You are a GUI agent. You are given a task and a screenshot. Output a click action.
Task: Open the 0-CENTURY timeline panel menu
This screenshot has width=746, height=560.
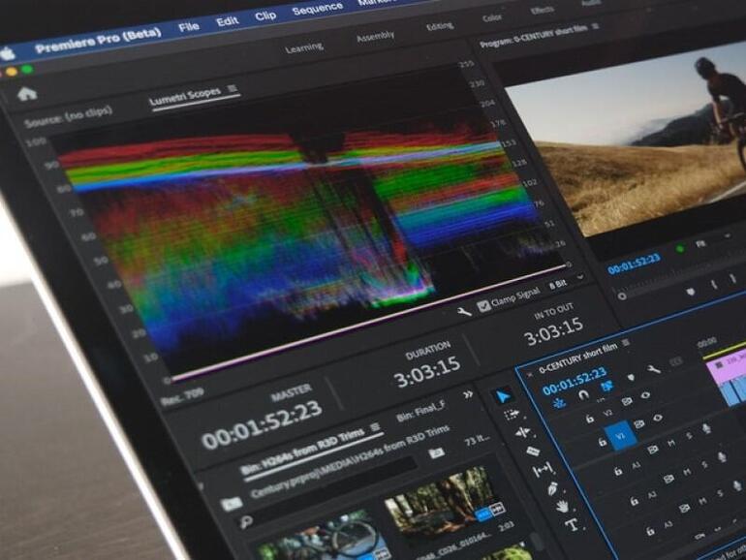[626, 343]
